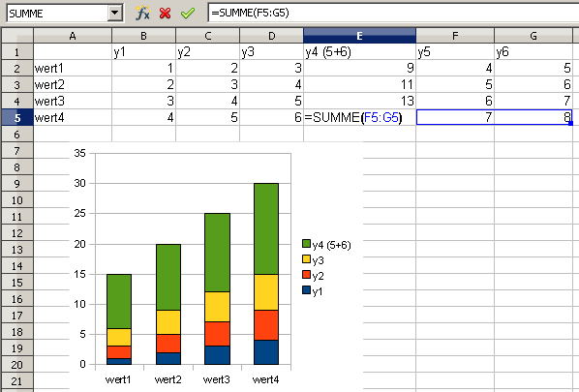Image resolution: width=579 pixels, height=392 pixels.
Task: Click cell containing wert1
Action: tap(73, 69)
